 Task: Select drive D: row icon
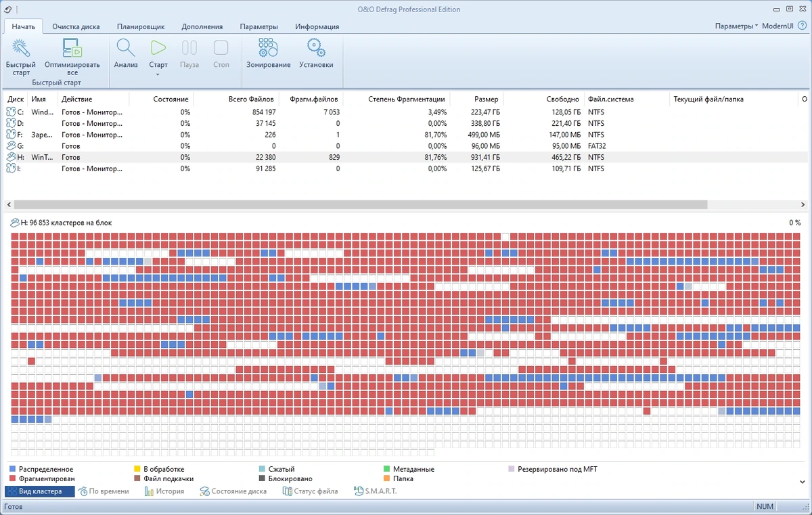(x=11, y=123)
